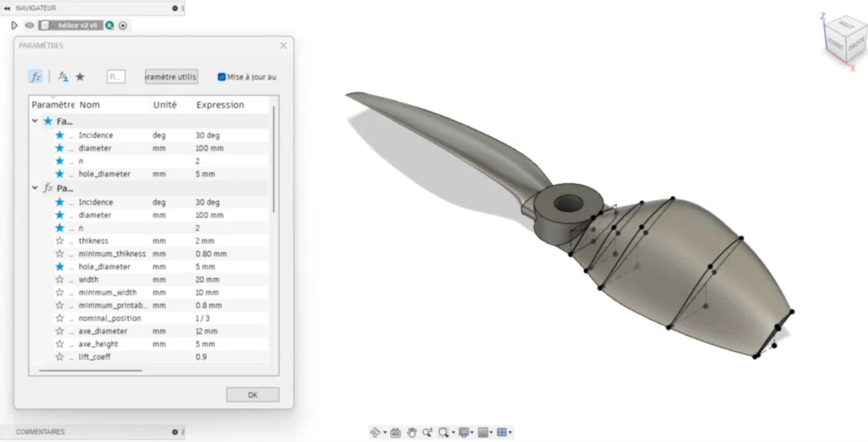This screenshot has width=868, height=442.
Task: Open the Look At view tool
Action: pos(396,431)
